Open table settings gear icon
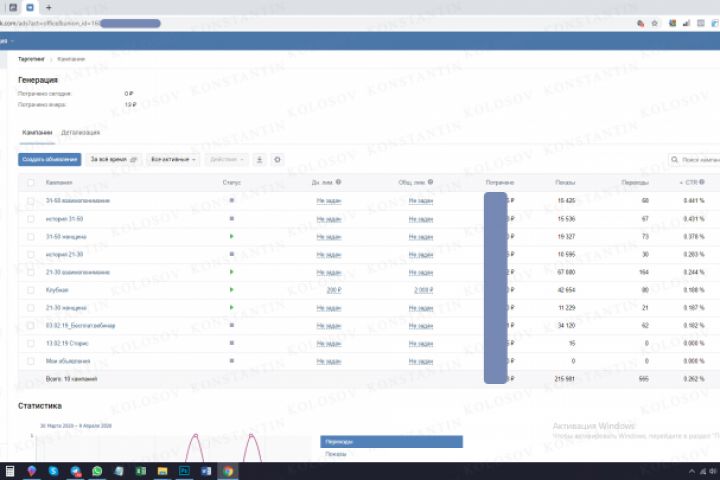 (277, 159)
